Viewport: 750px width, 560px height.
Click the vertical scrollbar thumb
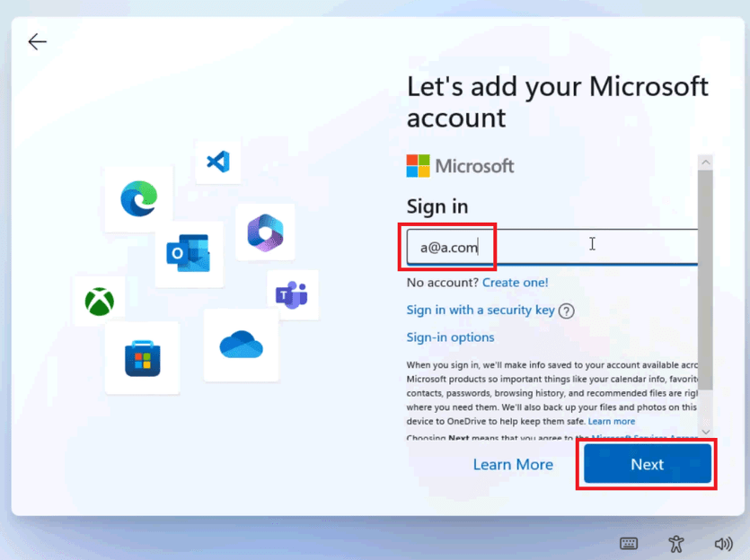[705, 279]
